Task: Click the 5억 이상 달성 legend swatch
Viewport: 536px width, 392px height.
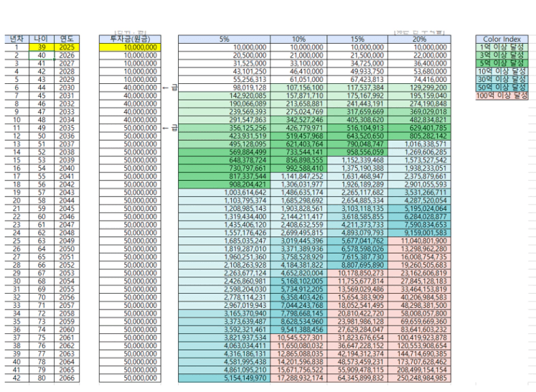Action: 502,63
